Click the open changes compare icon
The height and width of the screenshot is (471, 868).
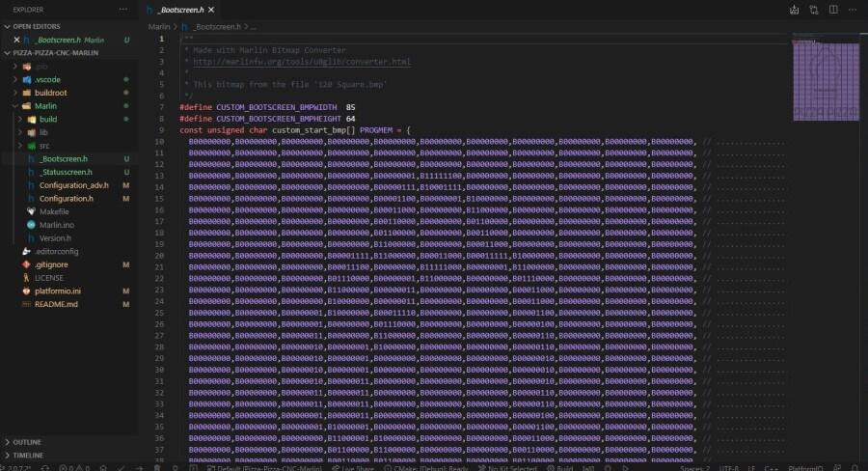(x=814, y=10)
